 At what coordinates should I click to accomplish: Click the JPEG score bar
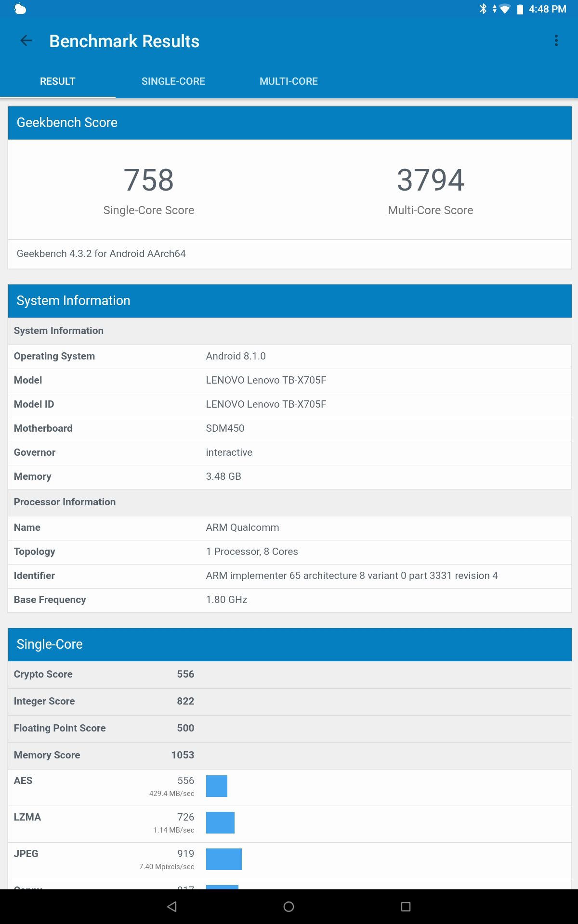pos(224,859)
